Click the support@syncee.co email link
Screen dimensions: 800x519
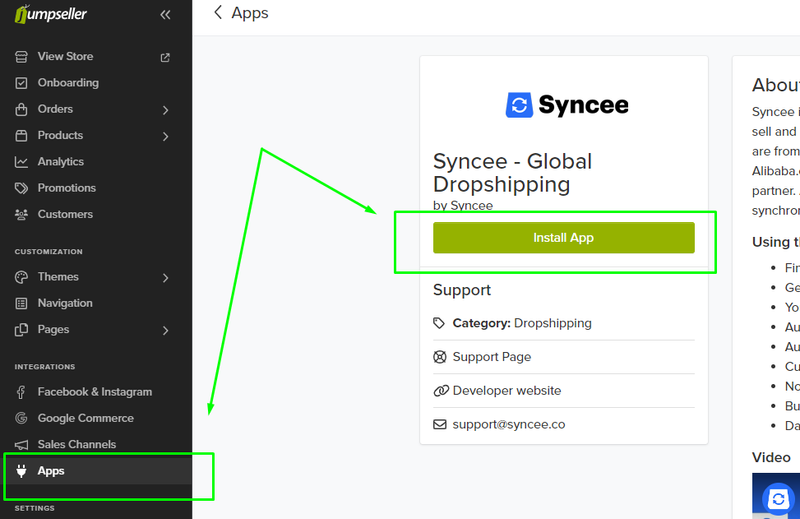509,425
